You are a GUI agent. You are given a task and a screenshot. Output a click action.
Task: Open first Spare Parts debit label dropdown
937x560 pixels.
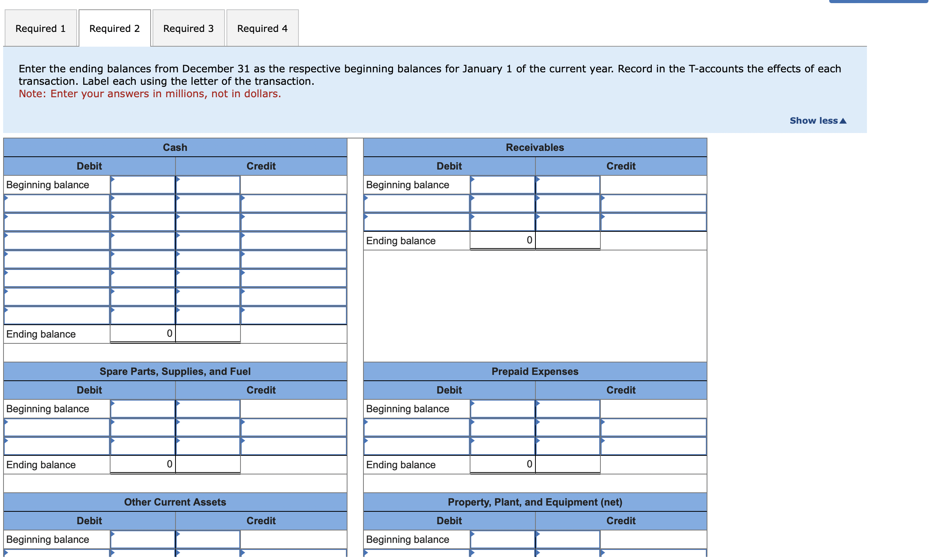coord(57,427)
